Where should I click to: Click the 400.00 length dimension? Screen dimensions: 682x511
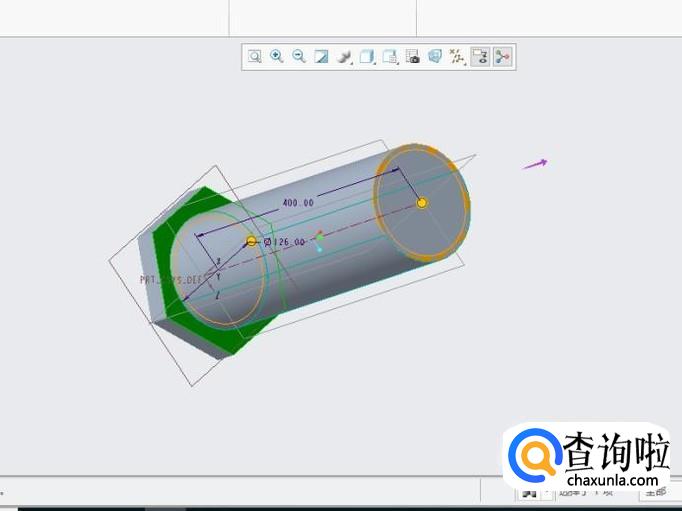pos(298,203)
